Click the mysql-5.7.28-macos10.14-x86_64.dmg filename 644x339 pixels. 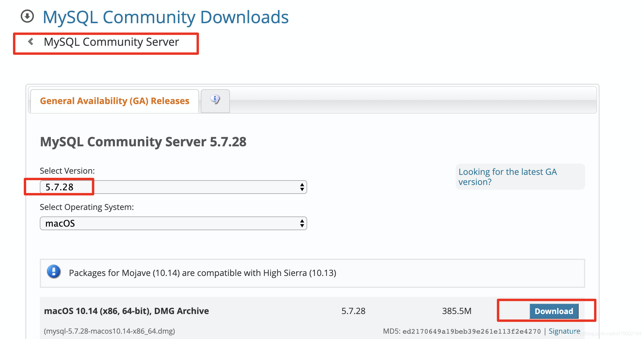[109, 331]
